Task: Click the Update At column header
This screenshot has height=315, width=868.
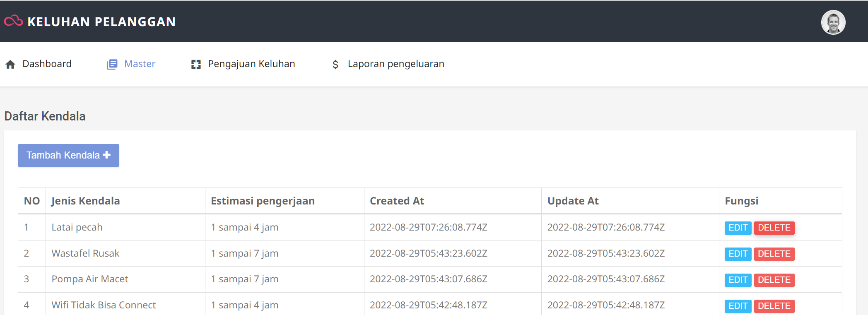Action: (x=630, y=201)
